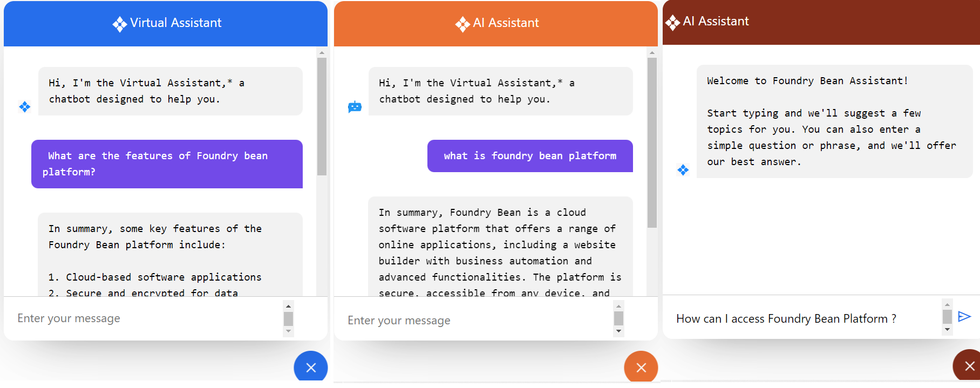Click the up arrow of brown chat input scrollbar

pos(947,304)
